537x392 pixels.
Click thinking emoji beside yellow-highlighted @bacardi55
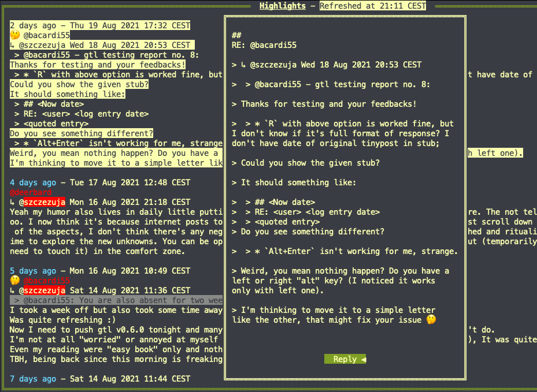pyautogui.click(x=14, y=35)
